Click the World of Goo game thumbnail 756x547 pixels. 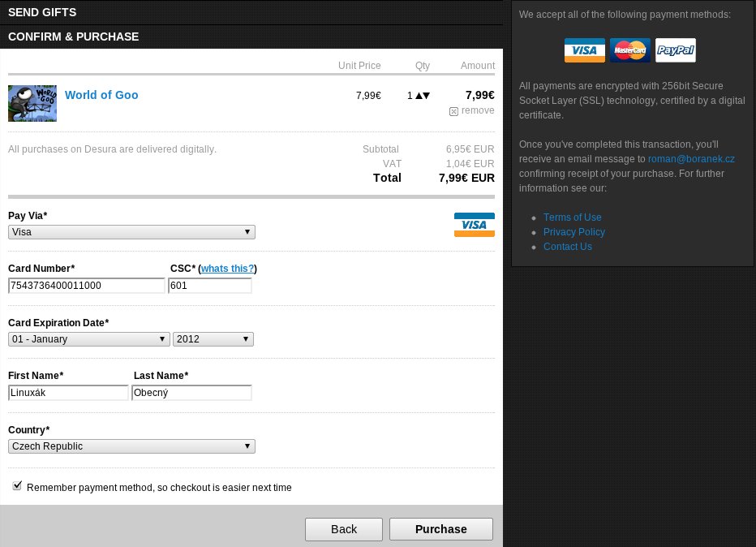click(32, 103)
